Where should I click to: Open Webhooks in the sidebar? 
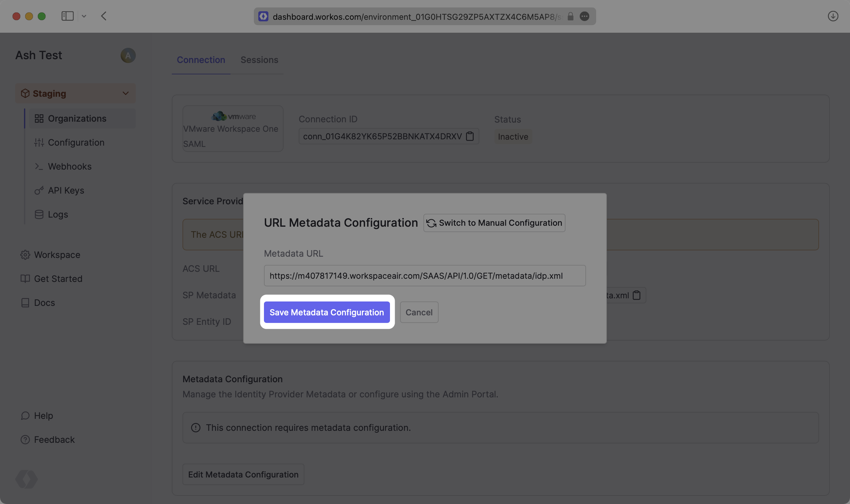(x=69, y=166)
